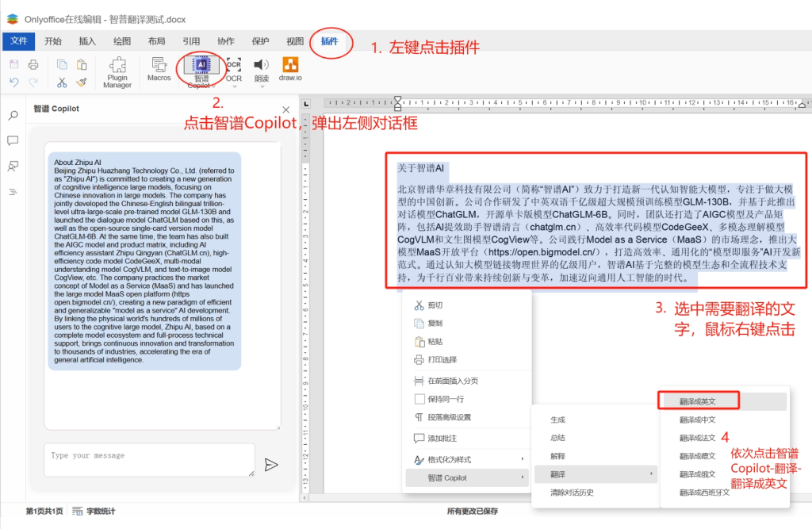Click the Print icon in toolbar

click(33, 64)
